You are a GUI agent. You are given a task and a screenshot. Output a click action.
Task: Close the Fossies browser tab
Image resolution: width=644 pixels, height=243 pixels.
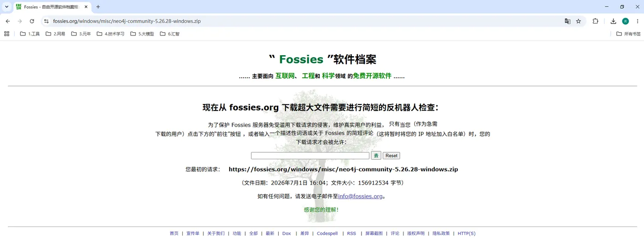click(x=86, y=7)
